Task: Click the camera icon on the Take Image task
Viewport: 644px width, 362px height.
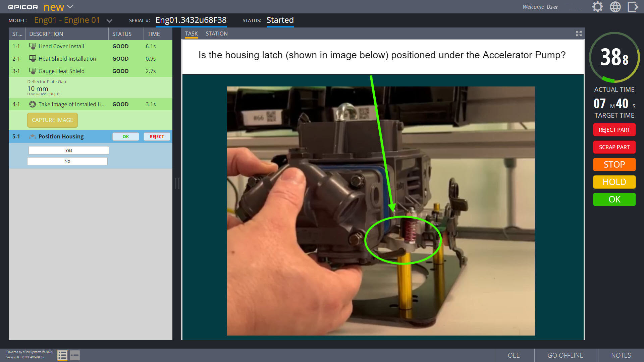Action: click(x=32, y=104)
